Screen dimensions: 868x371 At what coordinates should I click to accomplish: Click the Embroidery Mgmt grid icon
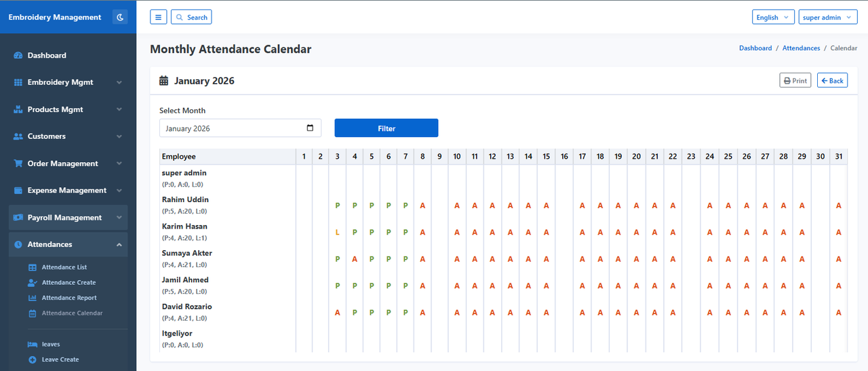18,82
